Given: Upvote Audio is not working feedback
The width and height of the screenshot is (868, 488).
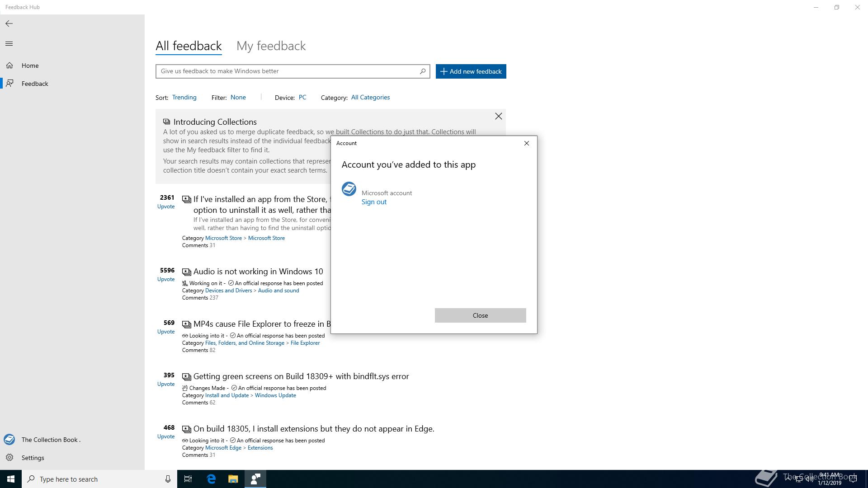Looking at the screenshot, I should point(166,279).
